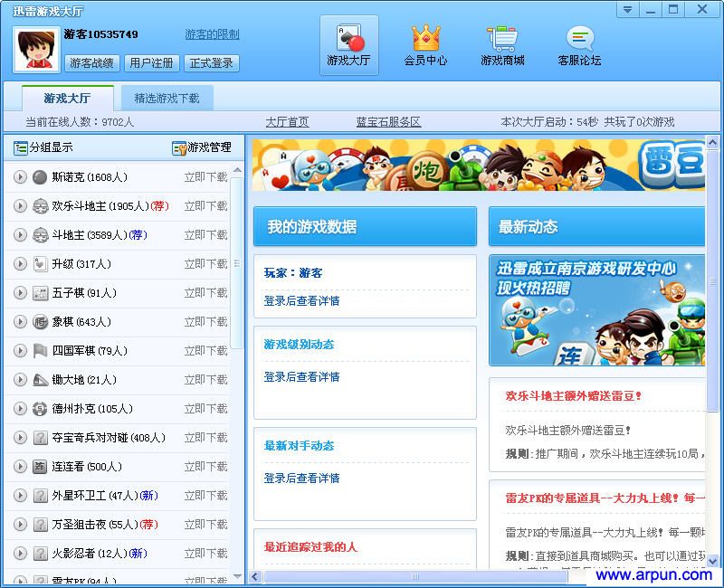Click the horizontal scrollbar thumb

415,576
